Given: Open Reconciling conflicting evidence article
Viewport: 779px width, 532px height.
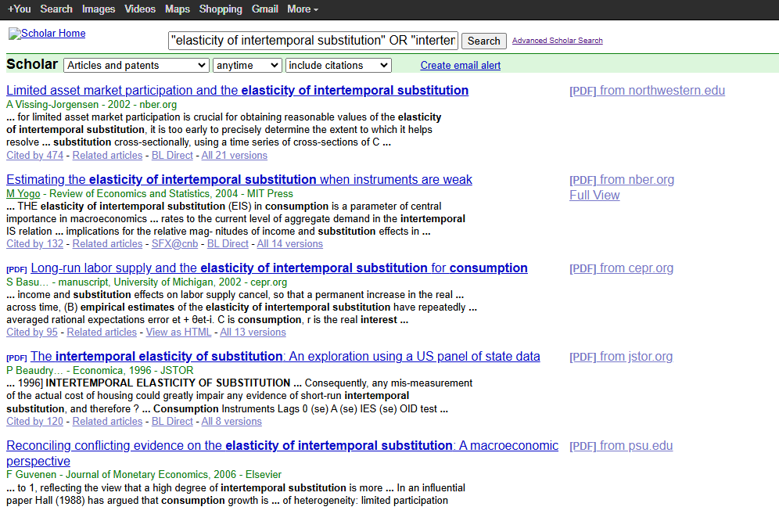Looking at the screenshot, I should [282, 453].
